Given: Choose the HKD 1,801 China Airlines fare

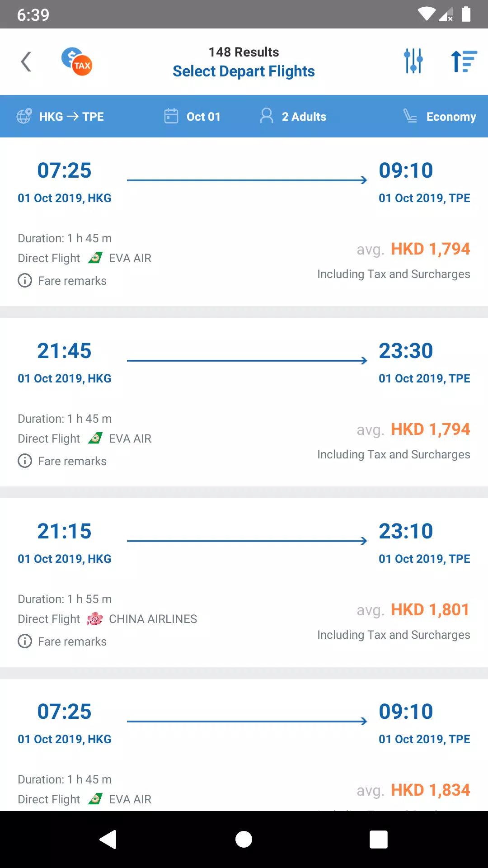Looking at the screenshot, I should pyautogui.click(x=430, y=610).
